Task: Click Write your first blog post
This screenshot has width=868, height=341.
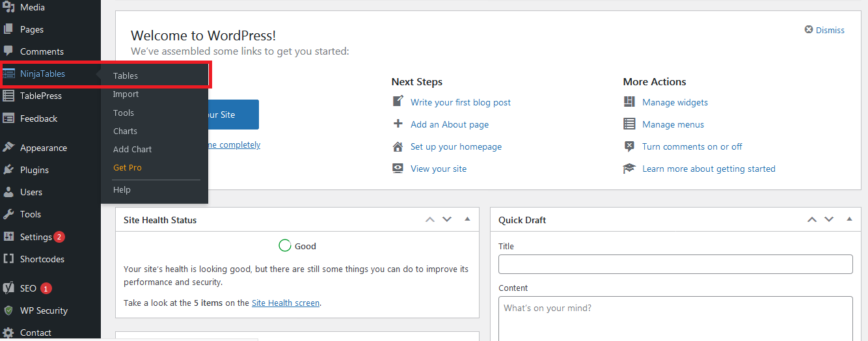Action: click(x=460, y=102)
